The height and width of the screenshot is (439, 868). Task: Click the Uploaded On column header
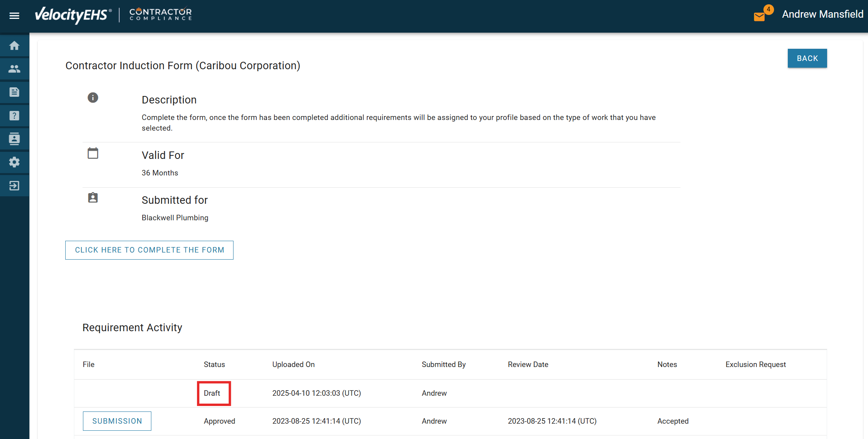tap(293, 364)
